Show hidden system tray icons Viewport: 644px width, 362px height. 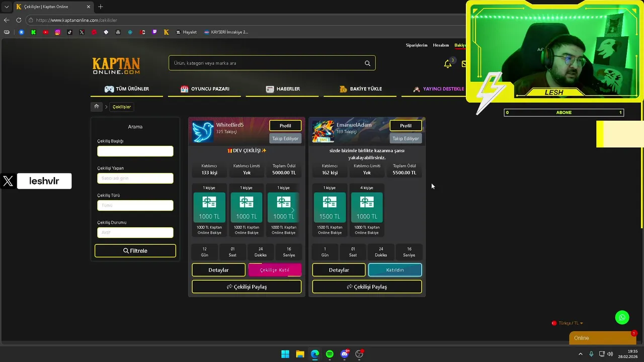pos(581,354)
